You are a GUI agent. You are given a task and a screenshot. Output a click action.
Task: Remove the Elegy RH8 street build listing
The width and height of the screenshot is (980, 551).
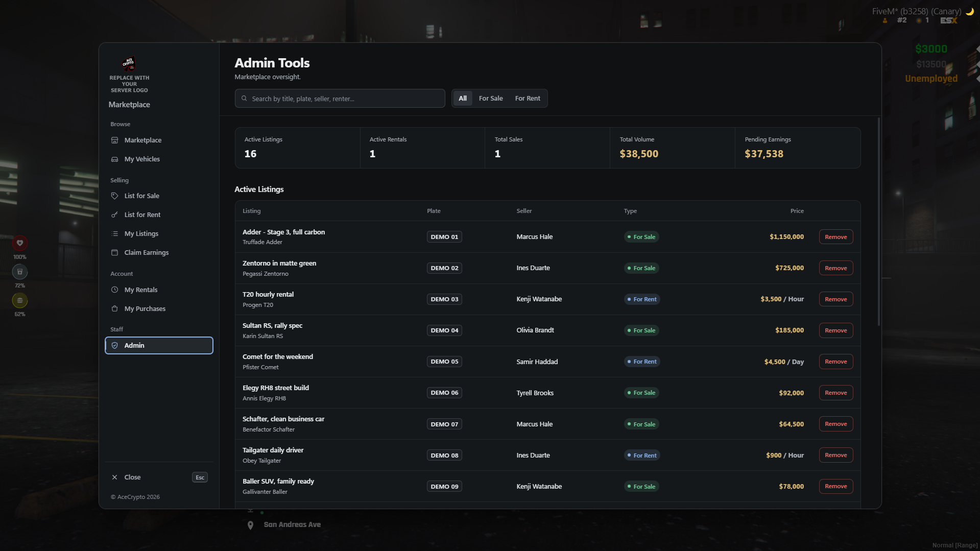pos(836,392)
